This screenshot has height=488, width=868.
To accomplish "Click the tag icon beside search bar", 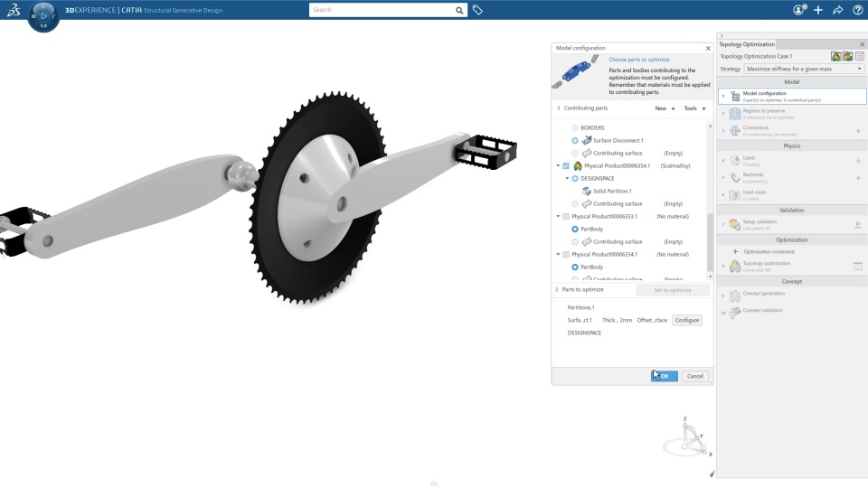I will pos(477,10).
